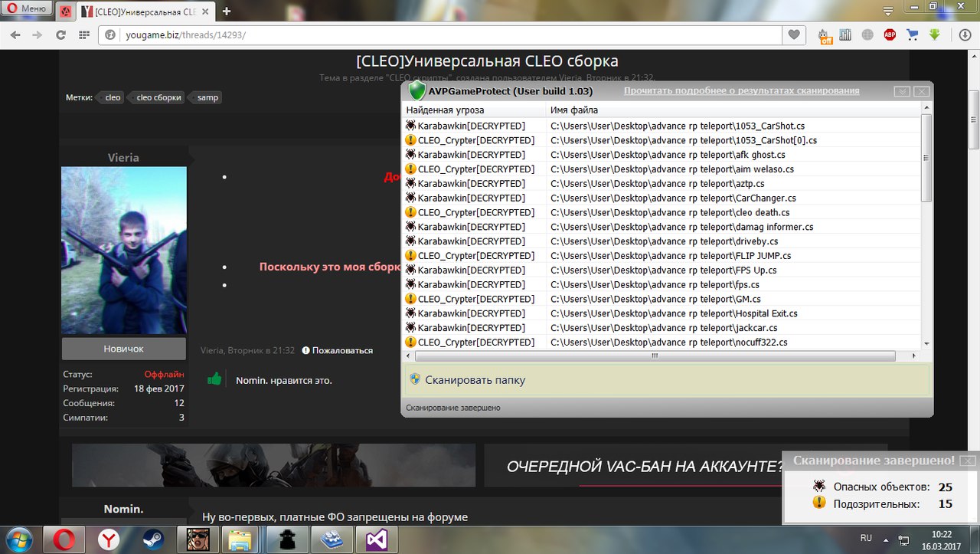Viewport: 980px width, 554px height.
Task: Select the 1053_CarShot.cs threat row
Action: 662,126
